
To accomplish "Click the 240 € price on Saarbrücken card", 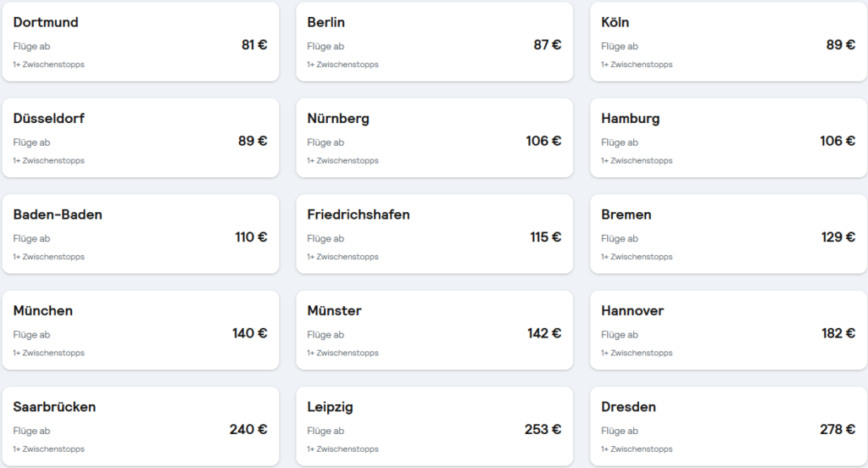I will tap(248, 429).
